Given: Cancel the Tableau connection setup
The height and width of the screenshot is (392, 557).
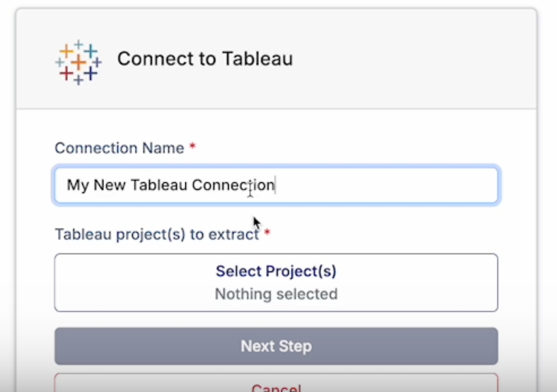Looking at the screenshot, I should (276, 386).
